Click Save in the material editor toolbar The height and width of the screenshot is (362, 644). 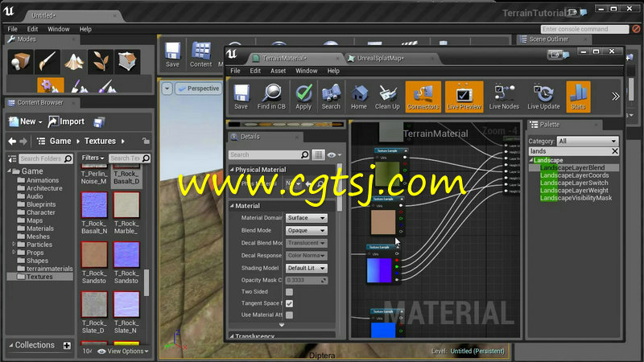[x=241, y=97]
